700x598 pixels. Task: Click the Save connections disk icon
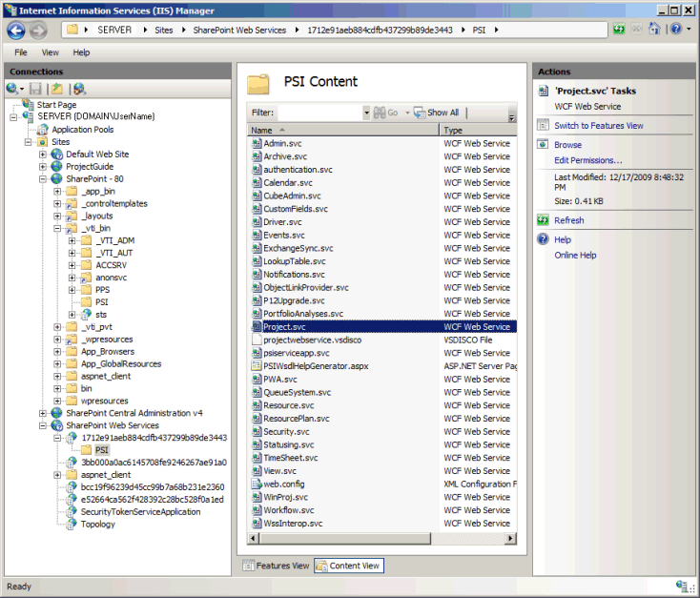(35, 89)
